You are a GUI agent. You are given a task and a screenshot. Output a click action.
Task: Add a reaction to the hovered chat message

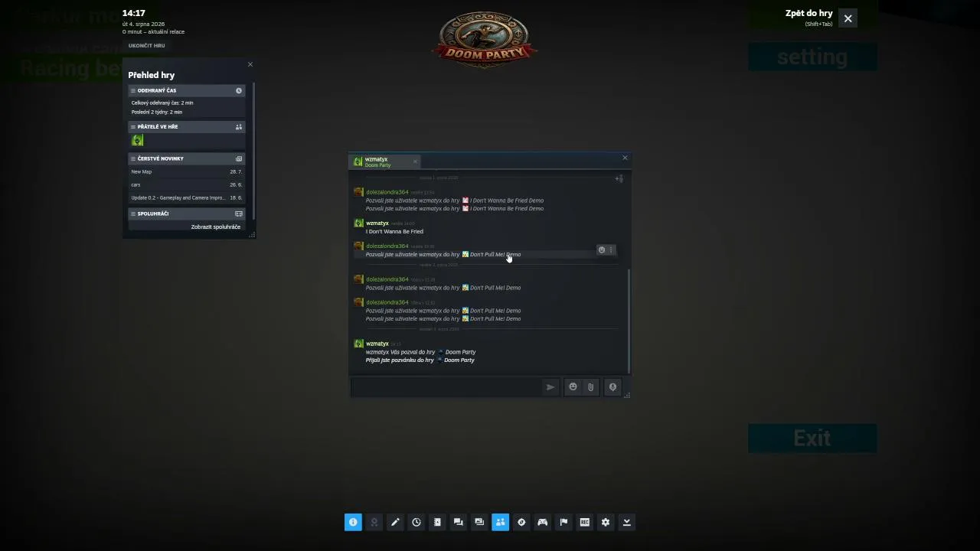[601, 250]
